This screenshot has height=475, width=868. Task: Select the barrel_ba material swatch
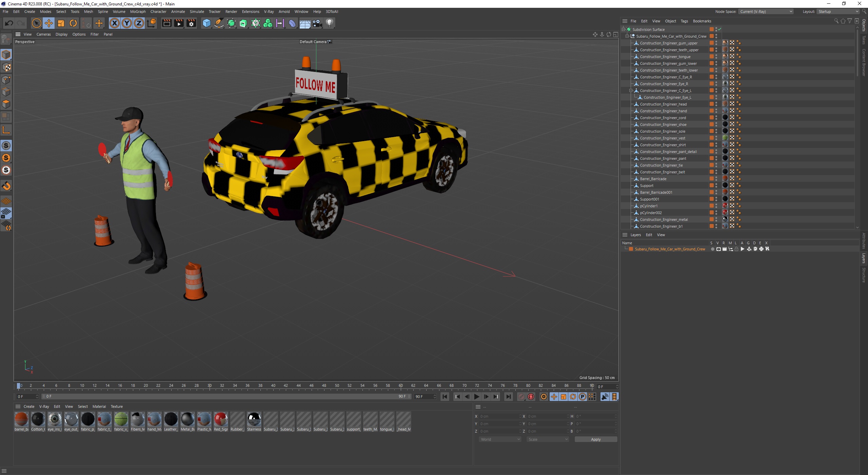tap(21, 422)
